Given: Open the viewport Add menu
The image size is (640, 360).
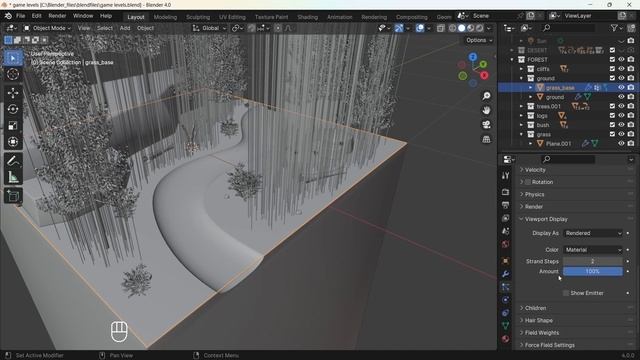Looking at the screenshot, I should point(125,28).
